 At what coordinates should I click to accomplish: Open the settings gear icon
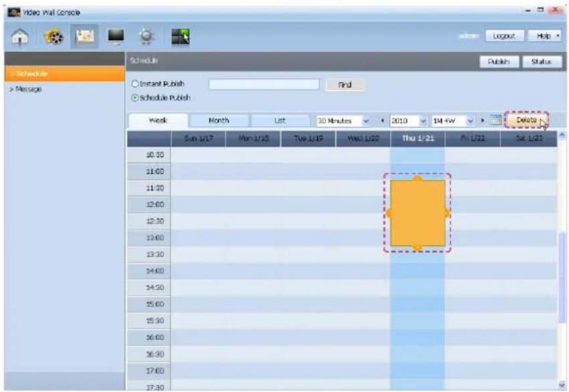point(146,36)
